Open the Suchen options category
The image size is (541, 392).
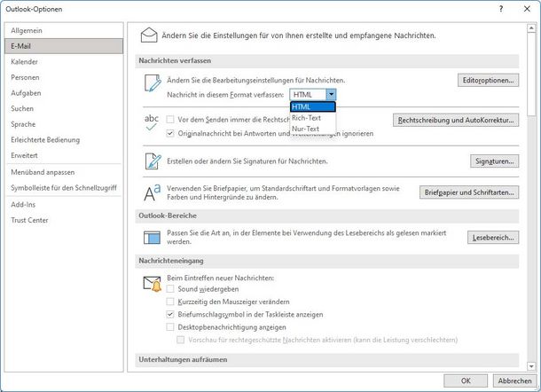point(64,108)
